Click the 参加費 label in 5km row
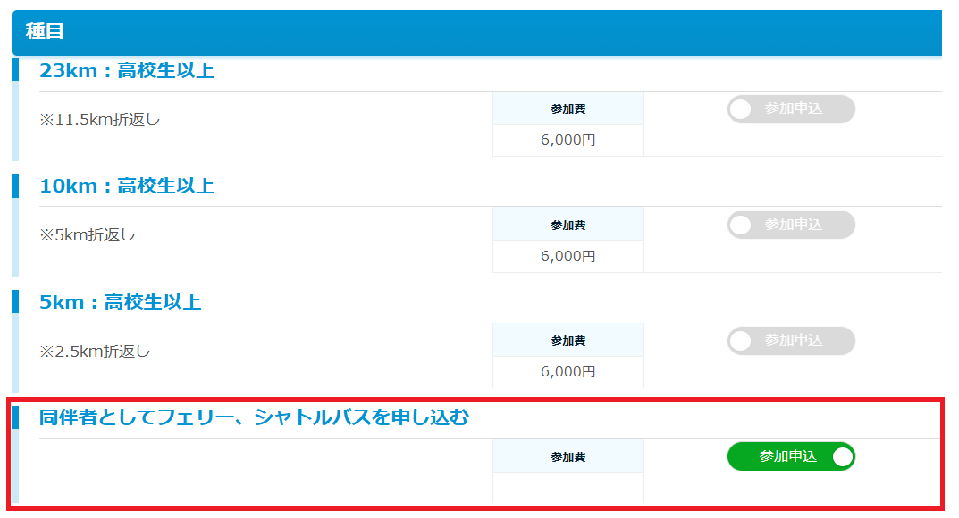Image resolution: width=959 pixels, height=518 pixels. [x=567, y=341]
